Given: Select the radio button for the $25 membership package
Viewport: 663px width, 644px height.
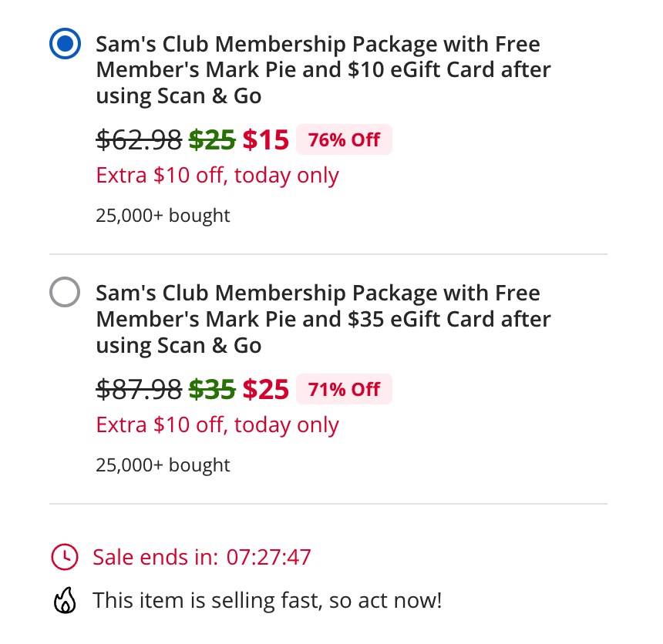Looking at the screenshot, I should [66, 292].
